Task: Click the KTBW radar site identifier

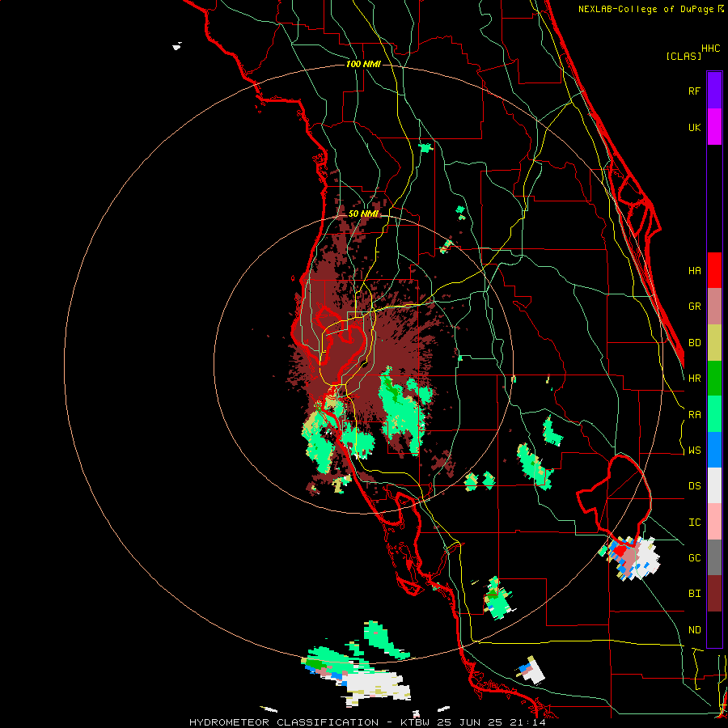Action: (417, 722)
